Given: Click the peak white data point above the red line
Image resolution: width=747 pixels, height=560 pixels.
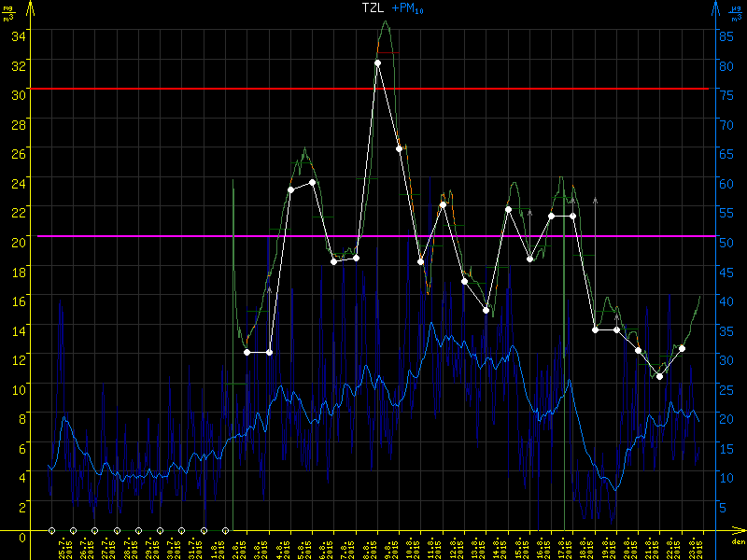Looking at the screenshot, I should tap(377, 63).
